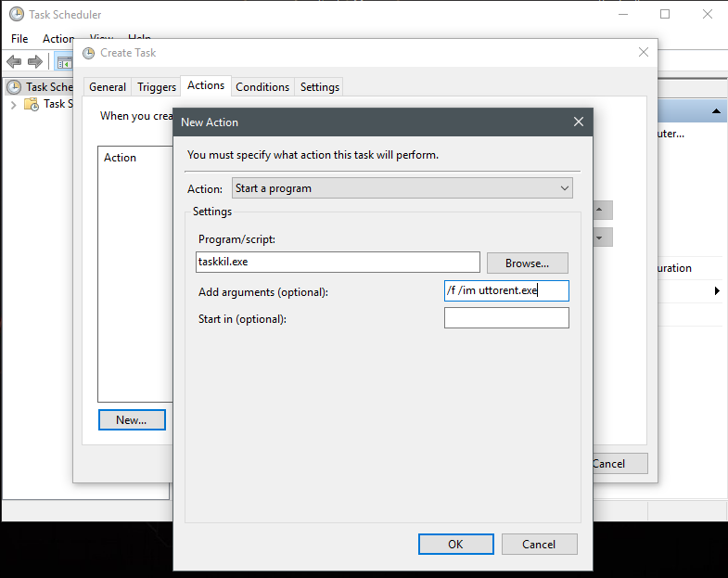Viewport: 728px width, 578px height.
Task: Open the File menu
Action: (19, 39)
